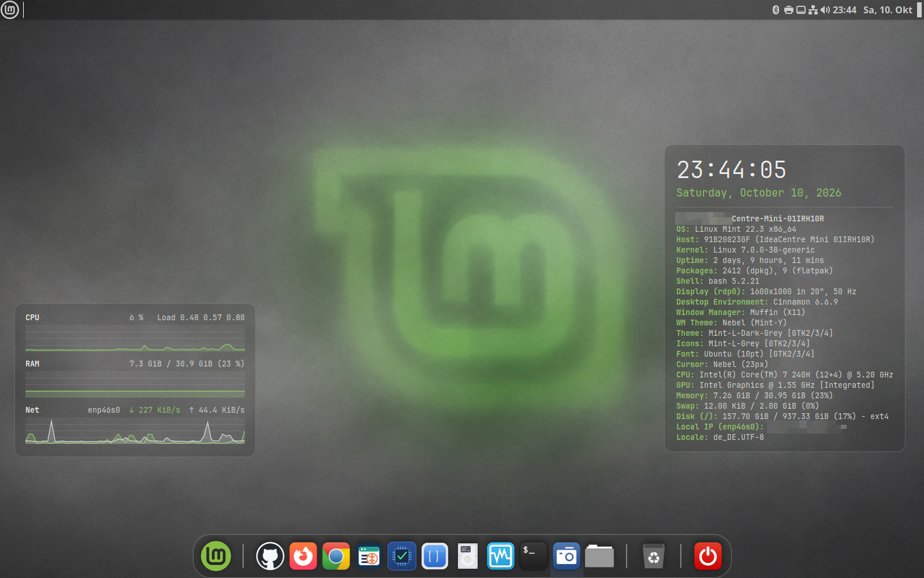The image size is (924, 578).
Task: Click the 'Locale: de_DE.UTF-8' line
Action: click(x=720, y=438)
